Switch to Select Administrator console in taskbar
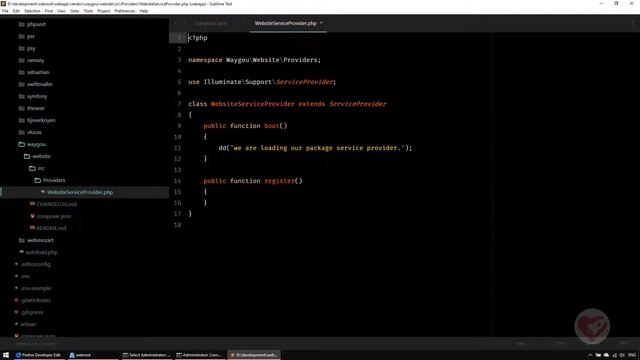640x360 pixels. tap(147, 355)
